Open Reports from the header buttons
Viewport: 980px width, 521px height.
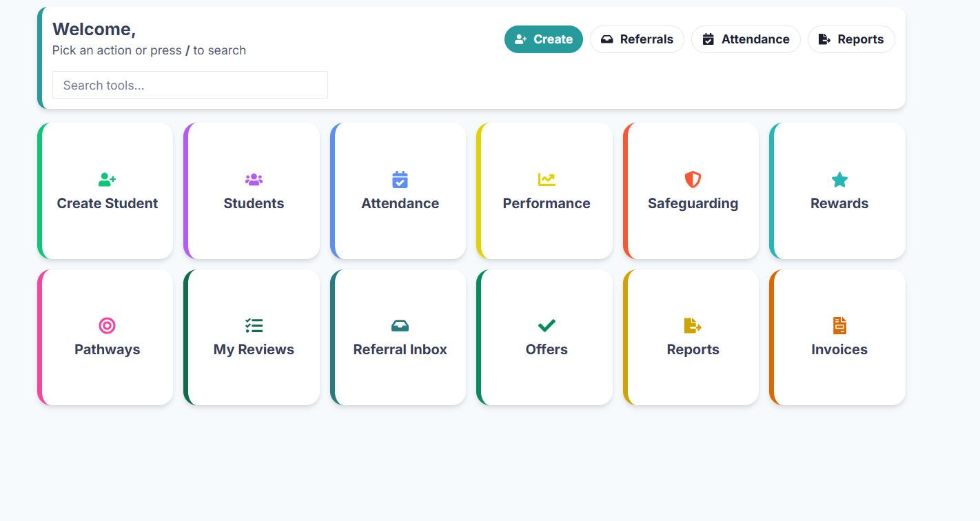point(851,39)
